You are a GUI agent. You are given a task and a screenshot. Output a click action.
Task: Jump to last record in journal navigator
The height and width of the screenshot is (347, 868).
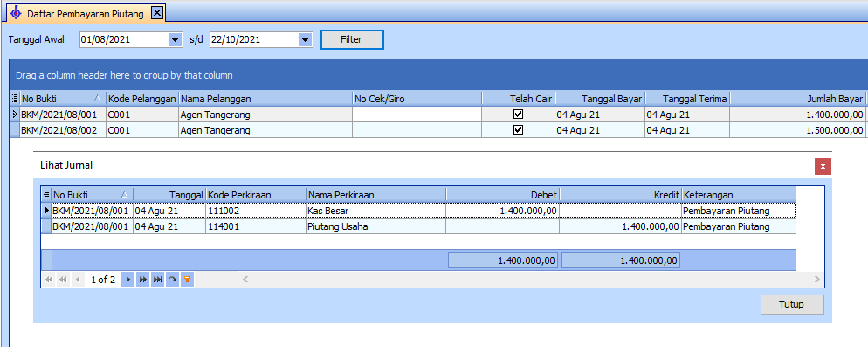[x=158, y=280]
